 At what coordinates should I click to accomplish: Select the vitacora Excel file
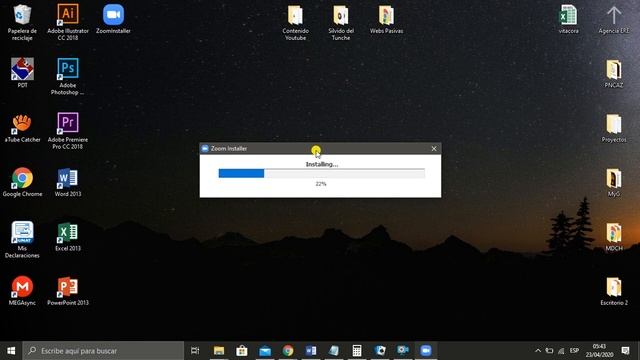568,19
